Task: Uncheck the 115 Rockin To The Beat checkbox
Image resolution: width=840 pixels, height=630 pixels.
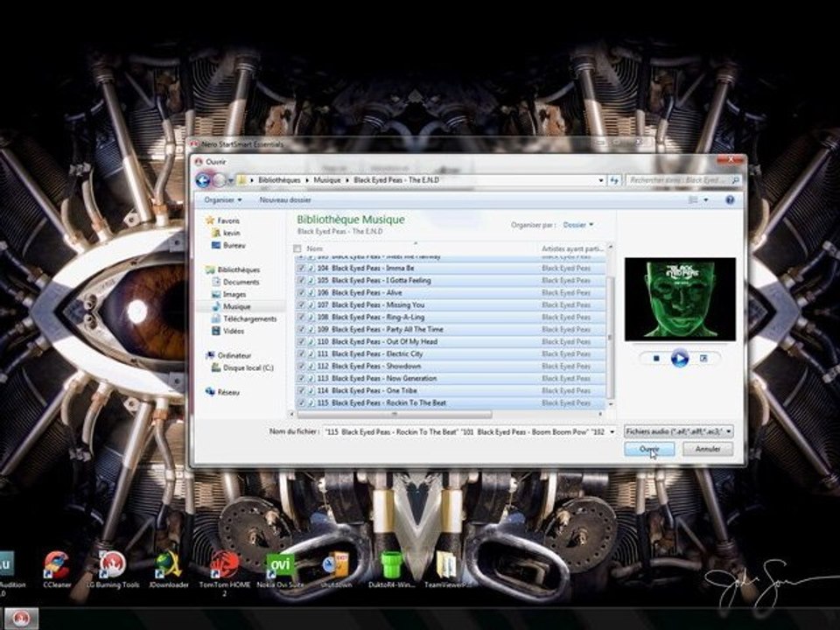Action: (x=301, y=402)
